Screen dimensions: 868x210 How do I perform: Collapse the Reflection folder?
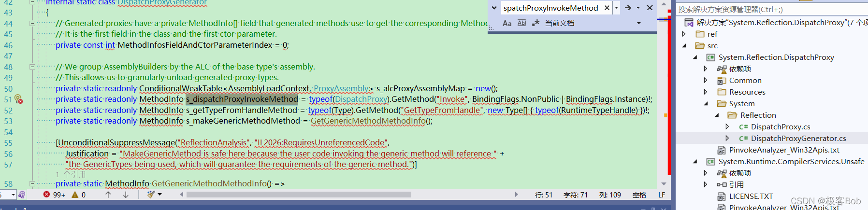click(x=717, y=115)
